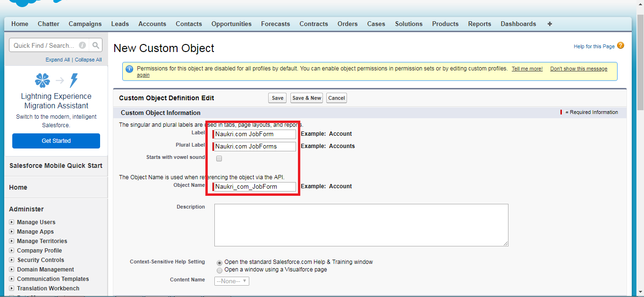644x297 pixels.
Task: Click the Lightning Experience bolt icon
Action: pos(74,80)
